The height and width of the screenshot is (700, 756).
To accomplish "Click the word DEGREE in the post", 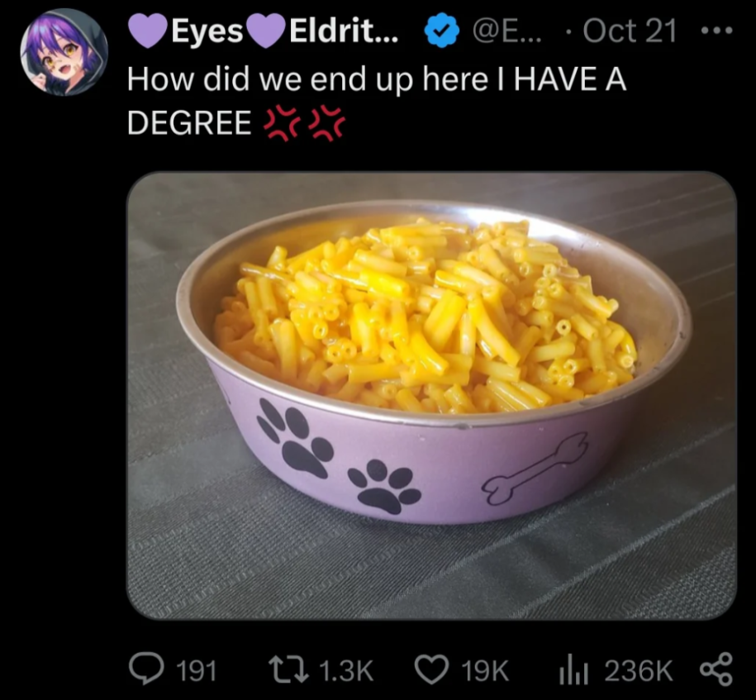I will click(x=189, y=123).
